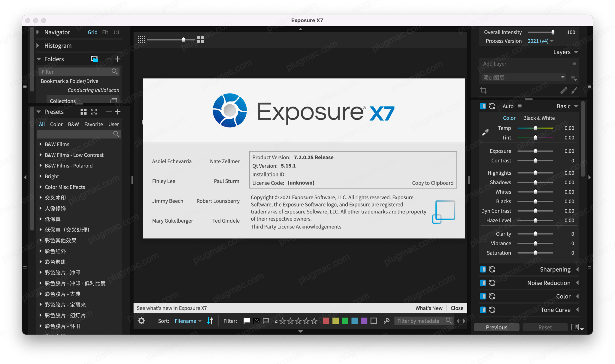Open the 添加图层 add layer dropdown
The height and width of the screenshot is (364, 615).
(x=523, y=77)
